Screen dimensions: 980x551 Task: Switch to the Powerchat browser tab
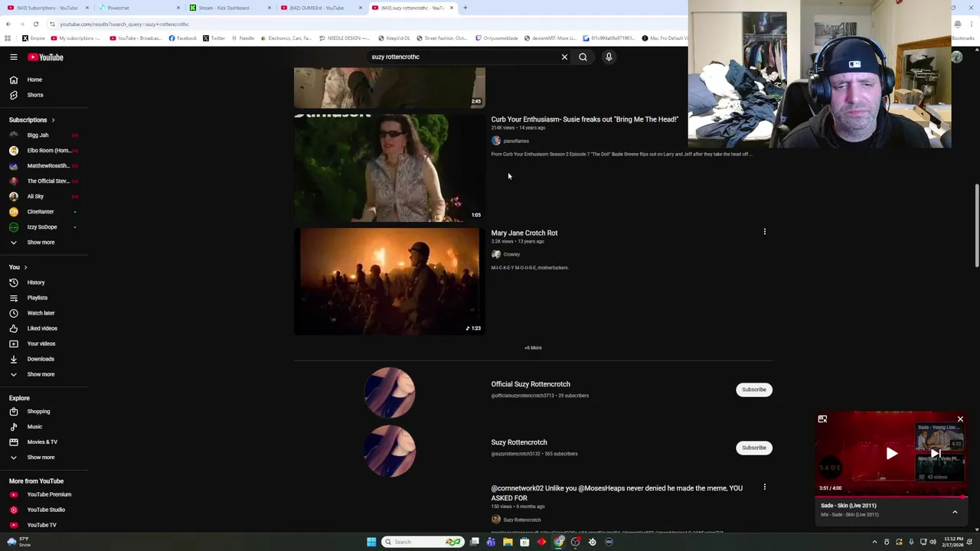coord(138,8)
